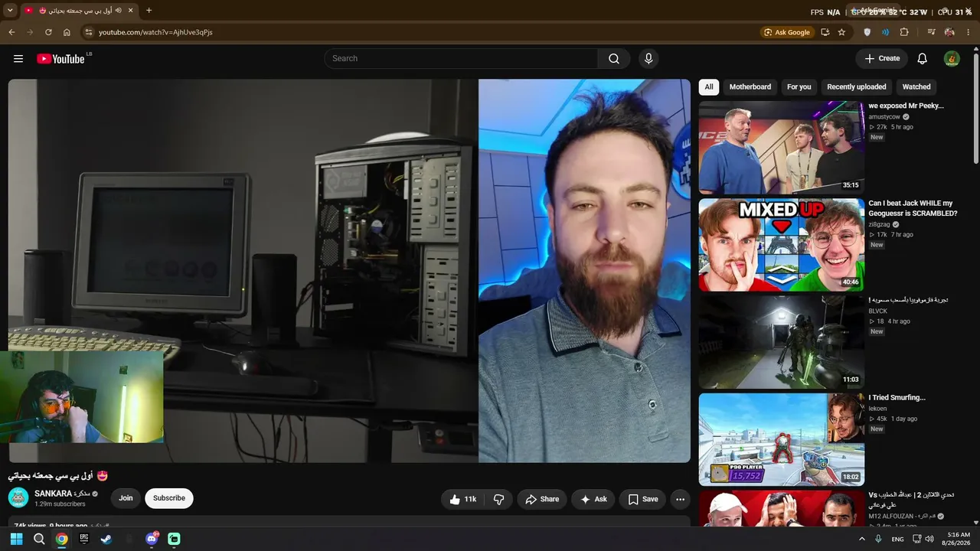Screen dimensions: 980x551
Task: Subscribe to the SANKARA channel
Action: pyautogui.click(x=169, y=498)
